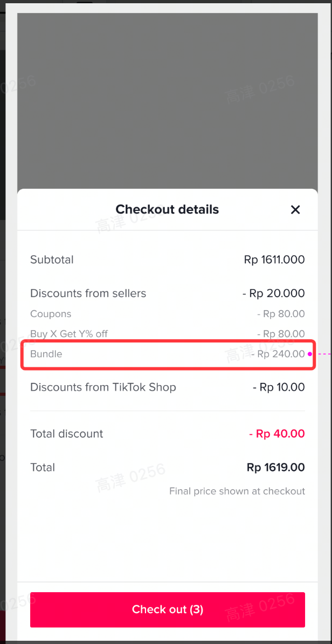The width and height of the screenshot is (332, 644).
Task: Click the - Rp 240.00 Bundle amount
Action: coord(278,354)
